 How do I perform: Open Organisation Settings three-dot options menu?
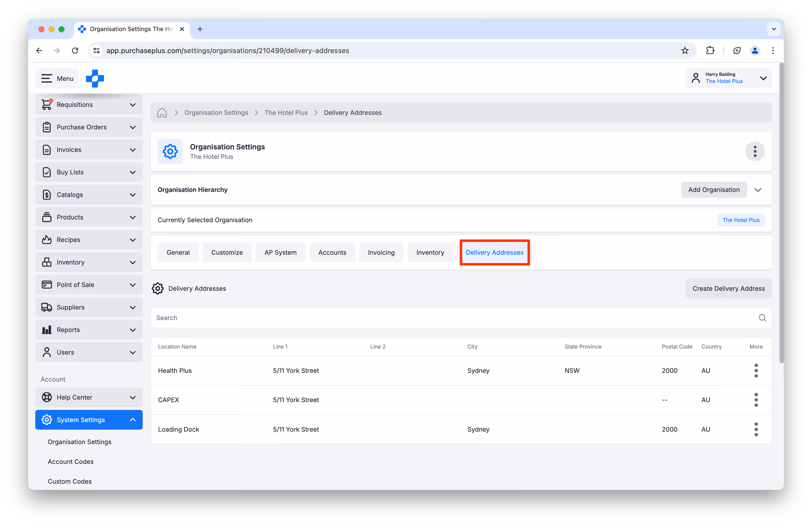click(x=755, y=151)
